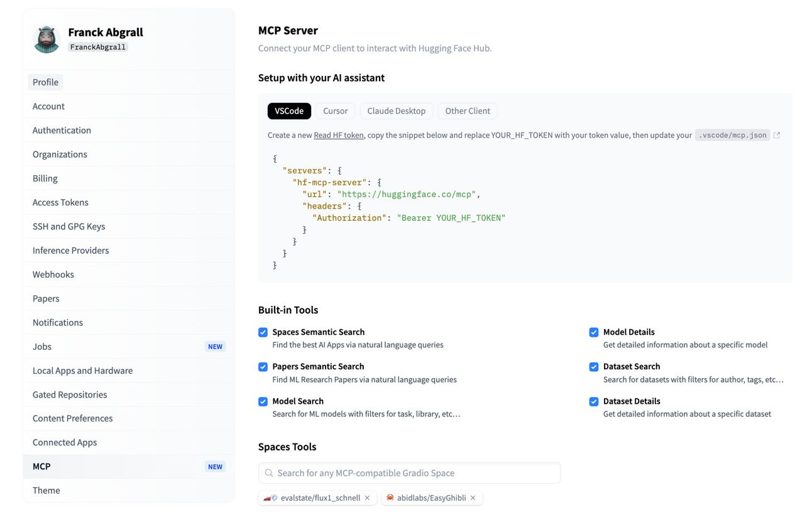Image resolution: width=812 pixels, height=522 pixels.
Task: Open external link icon next to .vscode/mcp.json
Action: pyautogui.click(x=777, y=135)
